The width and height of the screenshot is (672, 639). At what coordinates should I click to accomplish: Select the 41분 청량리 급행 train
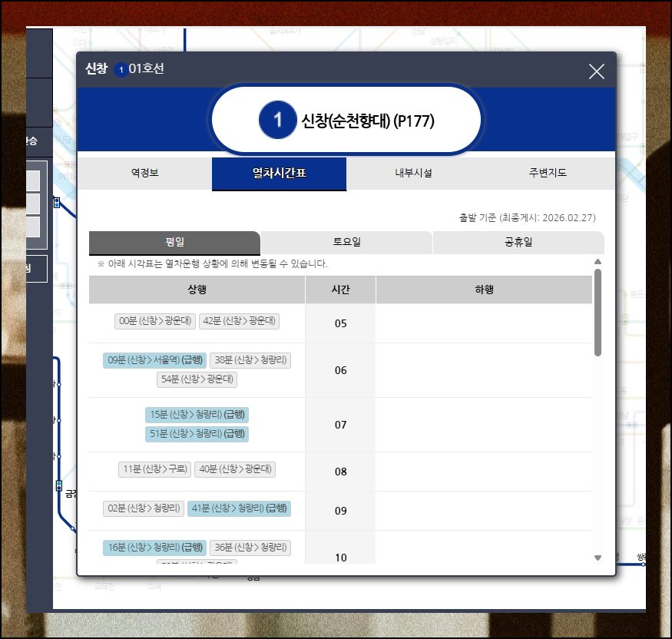coord(239,508)
